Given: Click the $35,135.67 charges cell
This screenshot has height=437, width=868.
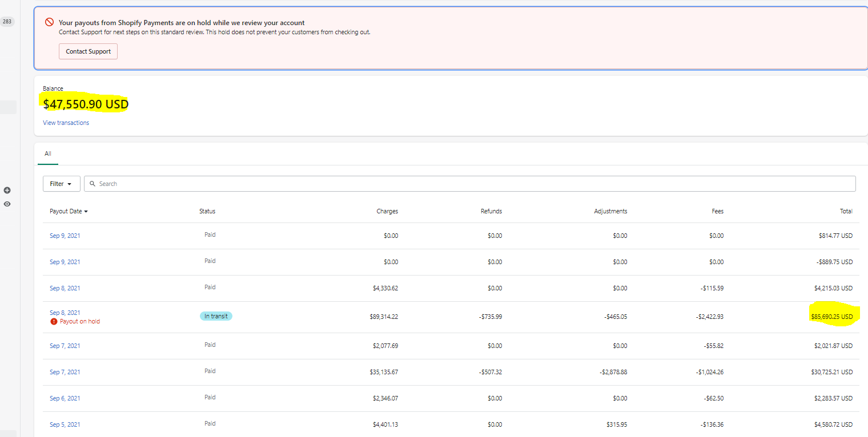Looking at the screenshot, I should 384,372.
